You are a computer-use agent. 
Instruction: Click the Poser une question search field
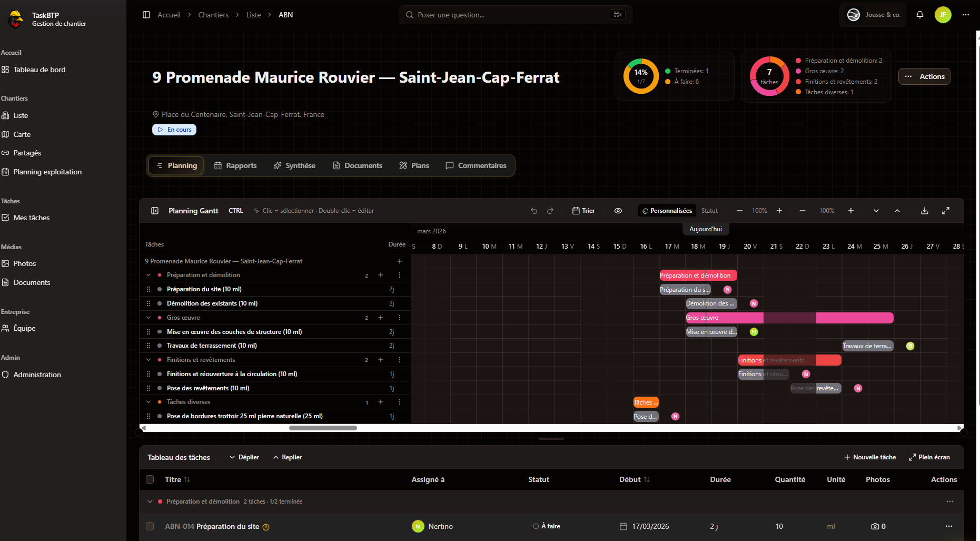point(515,15)
